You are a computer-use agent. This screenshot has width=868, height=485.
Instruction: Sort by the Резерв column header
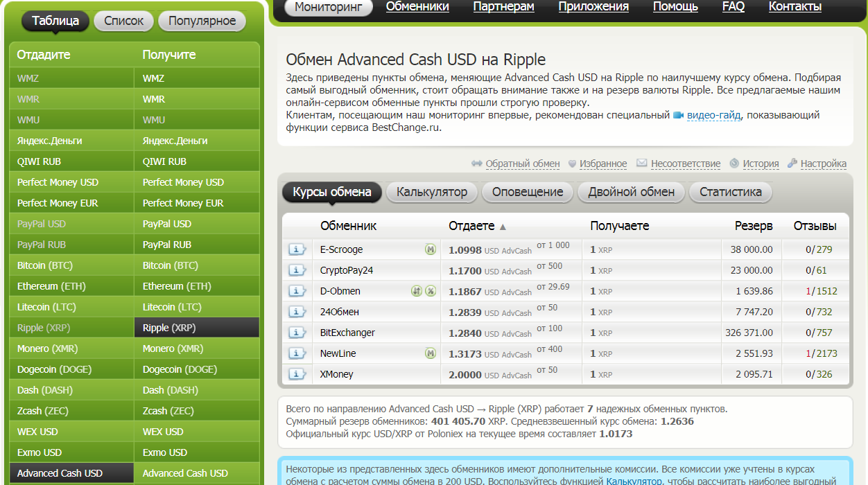(x=754, y=226)
